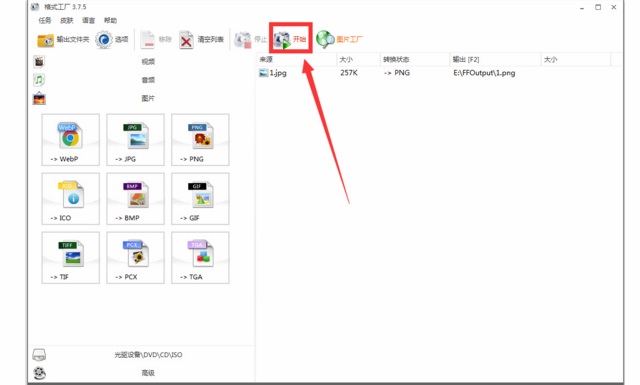Viewport: 640px width, 385px height.
Task: Click the 257K size cell
Action: 349,73
